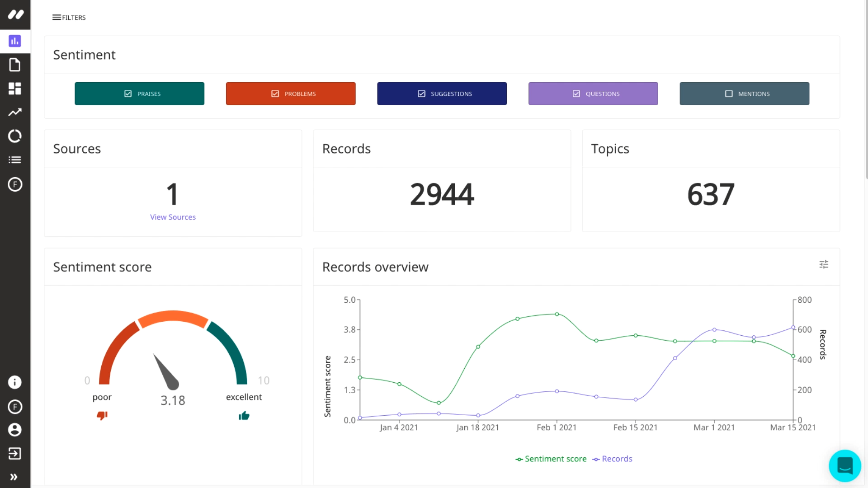Click the 637 topics count
The image size is (868, 488).
[x=711, y=194]
